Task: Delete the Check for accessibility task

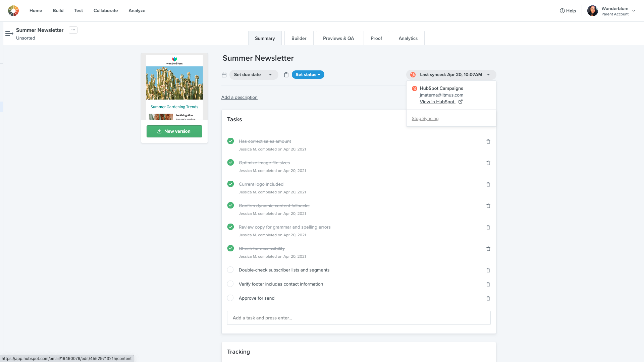Action: coord(488,249)
